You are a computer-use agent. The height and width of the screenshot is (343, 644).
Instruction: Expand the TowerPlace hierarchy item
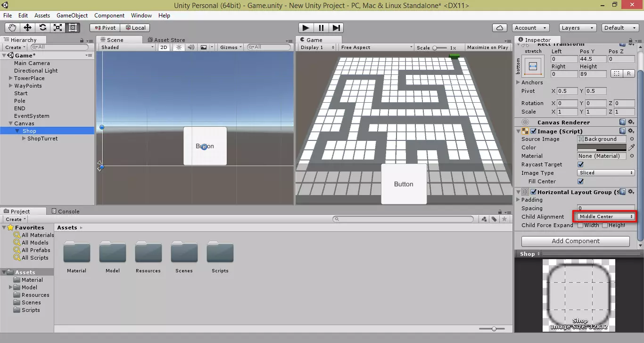click(x=10, y=78)
